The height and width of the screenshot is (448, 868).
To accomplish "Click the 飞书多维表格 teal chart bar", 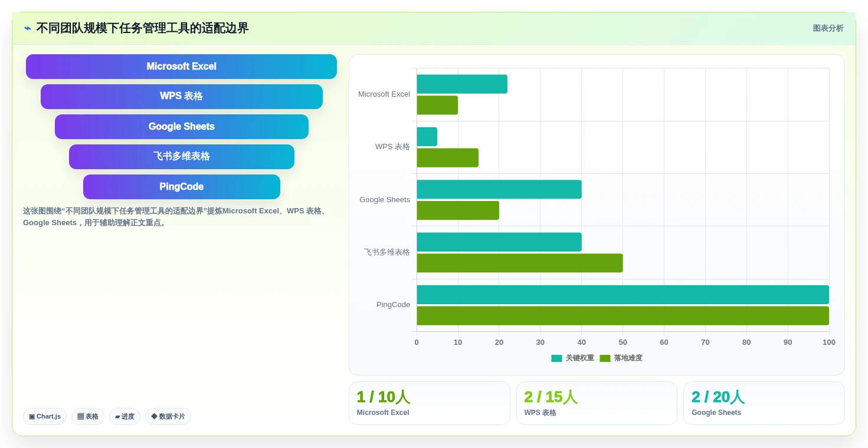I will click(499, 242).
